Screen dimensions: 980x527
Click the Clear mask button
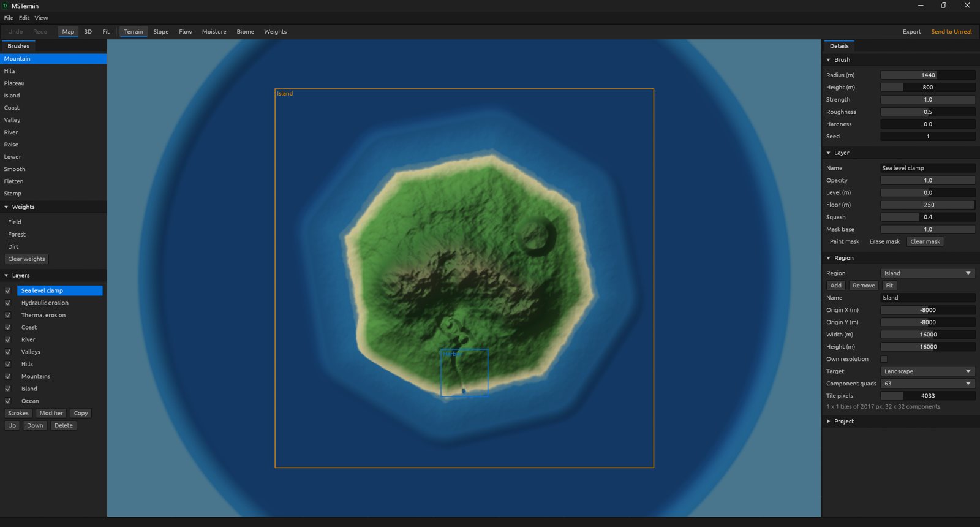925,242
